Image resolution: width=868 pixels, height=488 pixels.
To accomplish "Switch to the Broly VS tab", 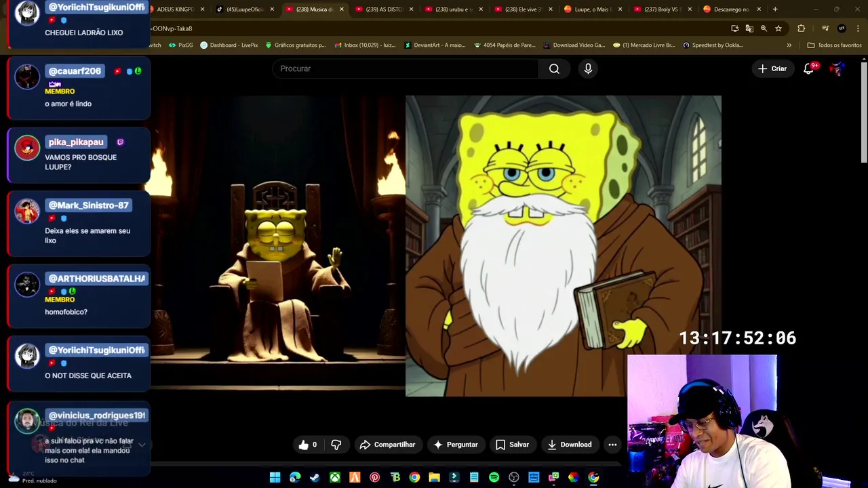I will [662, 9].
